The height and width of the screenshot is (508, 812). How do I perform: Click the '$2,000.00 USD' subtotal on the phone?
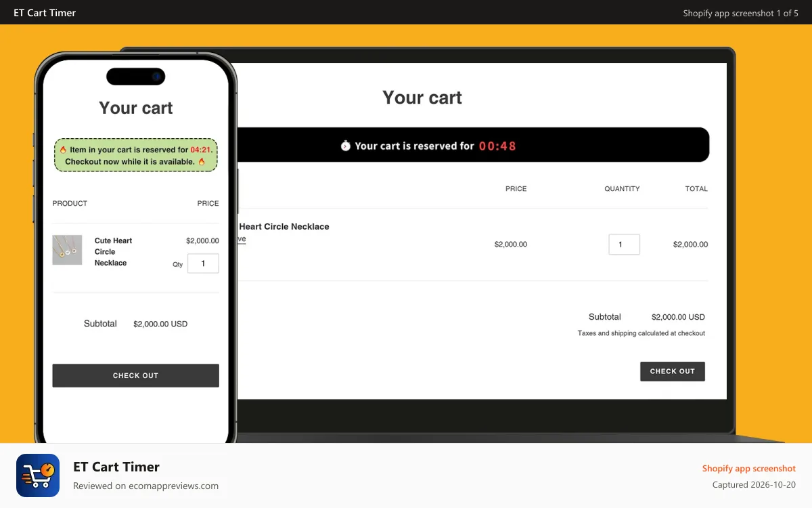[x=160, y=324]
